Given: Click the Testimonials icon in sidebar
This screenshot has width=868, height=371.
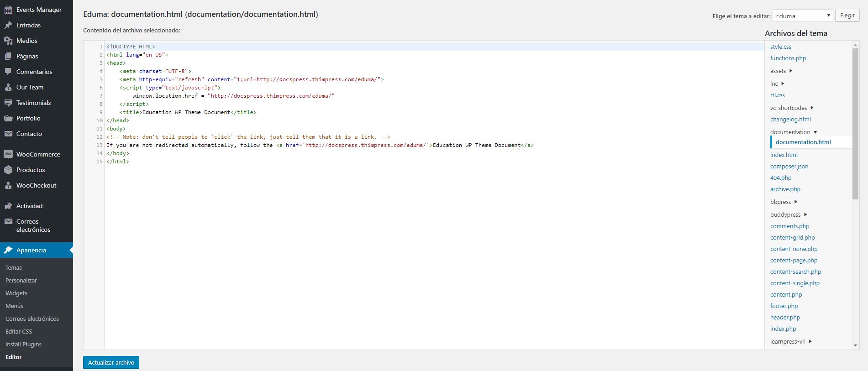Looking at the screenshot, I should [x=8, y=103].
